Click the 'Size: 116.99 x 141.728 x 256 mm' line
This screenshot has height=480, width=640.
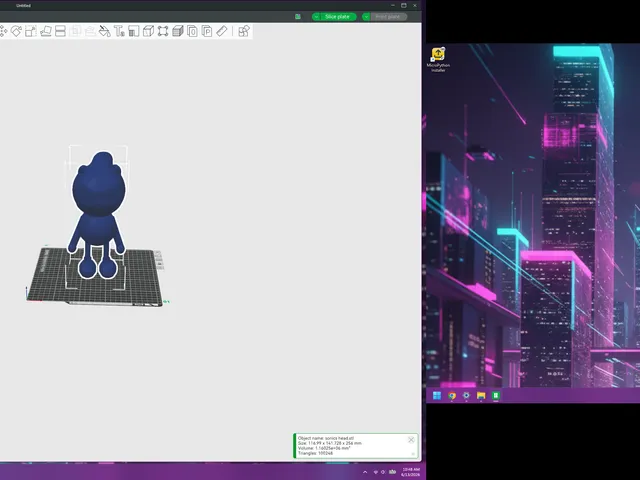click(329, 443)
